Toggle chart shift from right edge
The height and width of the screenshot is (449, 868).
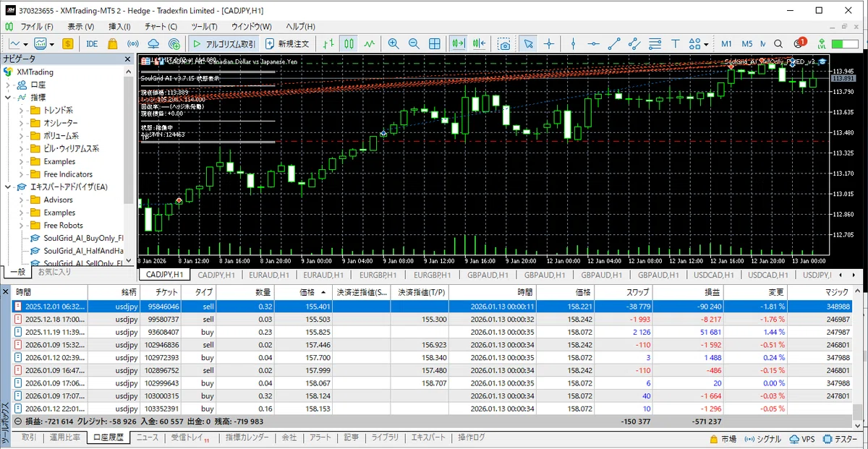pyautogui.click(x=478, y=43)
